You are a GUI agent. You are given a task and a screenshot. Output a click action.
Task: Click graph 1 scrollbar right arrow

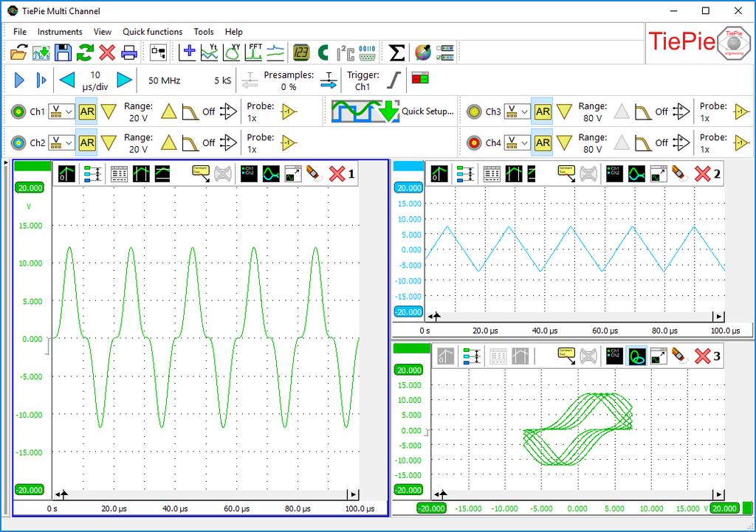(354, 494)
